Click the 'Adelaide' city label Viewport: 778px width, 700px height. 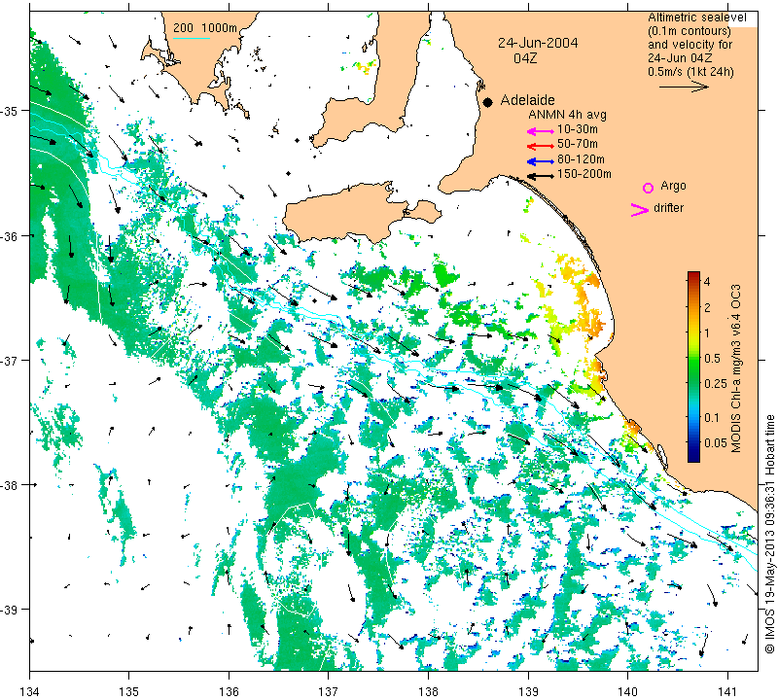pos(527,100)
